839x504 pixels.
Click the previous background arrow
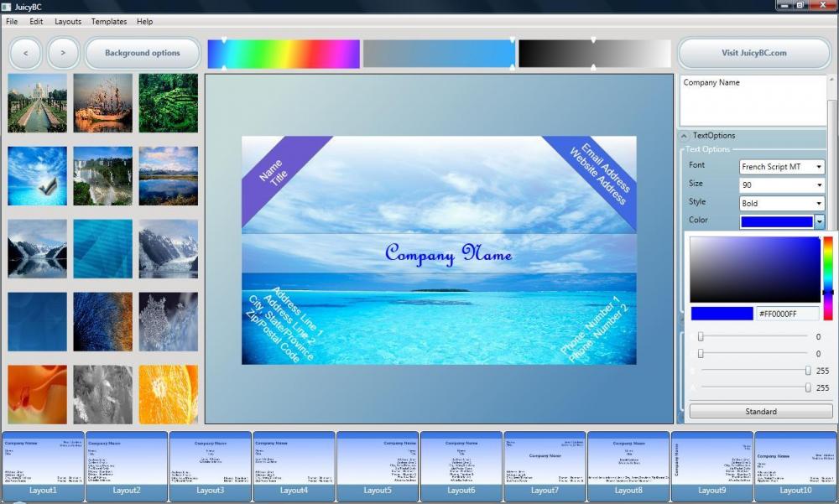(25, 53)
